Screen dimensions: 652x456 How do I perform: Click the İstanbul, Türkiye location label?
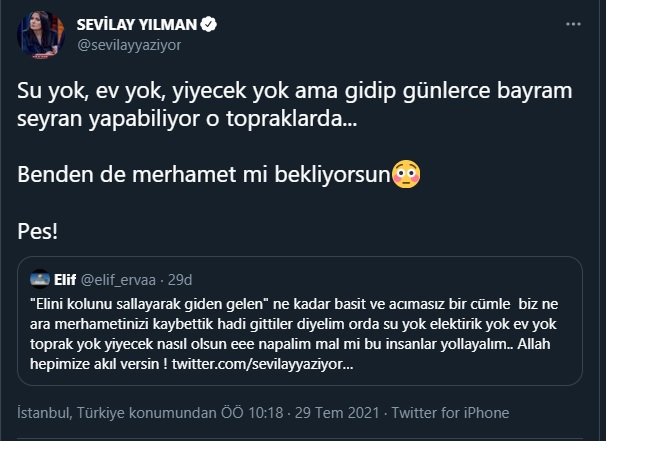pos(117,413)
